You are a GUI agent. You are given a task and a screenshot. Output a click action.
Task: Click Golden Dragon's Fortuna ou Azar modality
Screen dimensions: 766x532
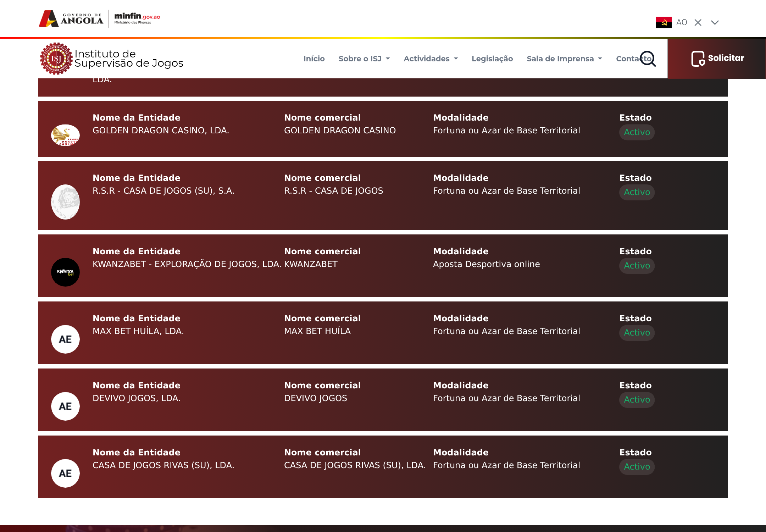(506, 131)
